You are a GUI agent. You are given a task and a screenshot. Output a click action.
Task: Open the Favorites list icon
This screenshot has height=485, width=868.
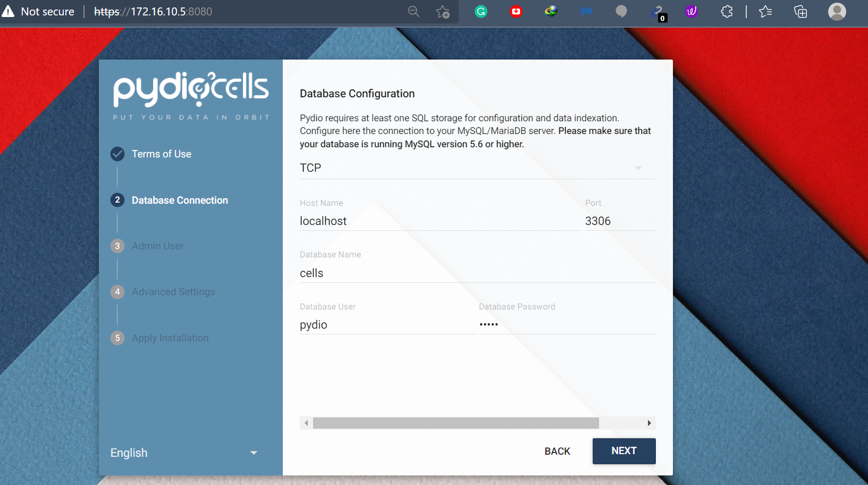[x=765, y=11]
